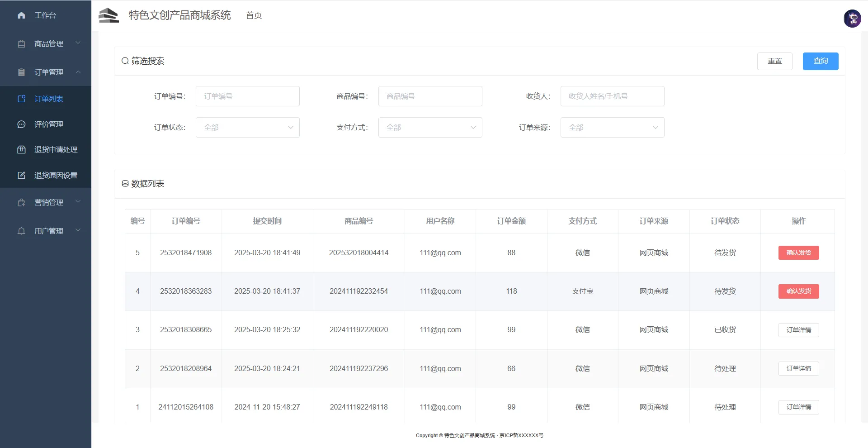This screenshot has height=448, width=868.
Task: Select 订单列表 in the sidebar
Action: (49, 99)
